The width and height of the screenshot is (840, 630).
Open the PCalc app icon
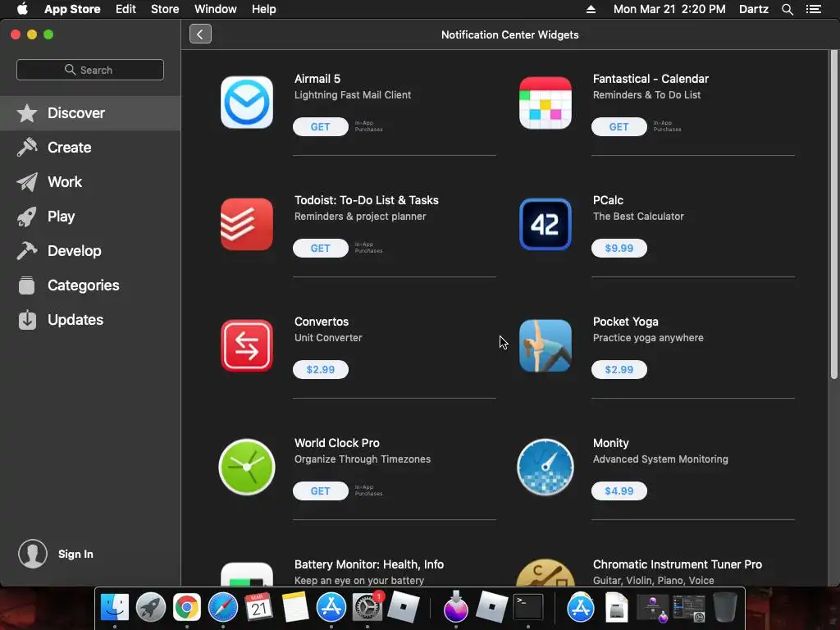[545, 224]
